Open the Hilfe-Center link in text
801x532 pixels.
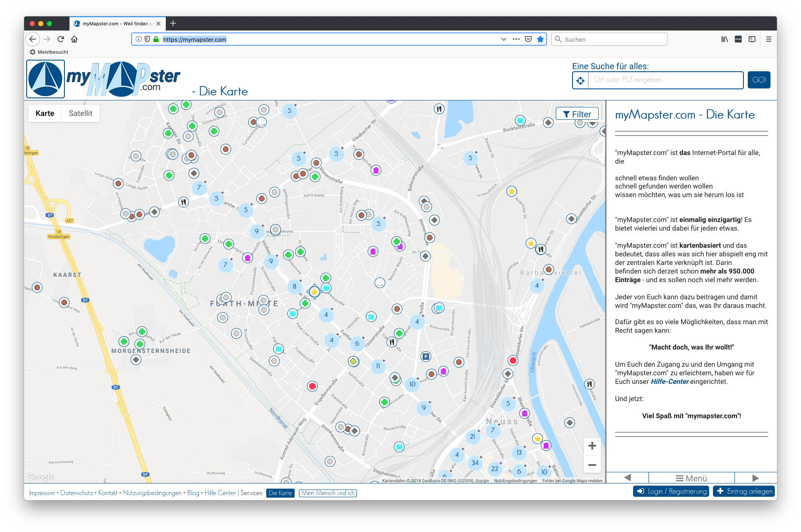click(x=670, y=382)
